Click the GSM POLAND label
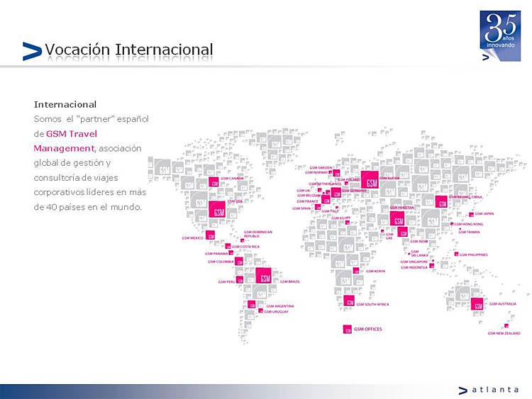Viewport: 532px width, 399px height. (x=349, y=179)
